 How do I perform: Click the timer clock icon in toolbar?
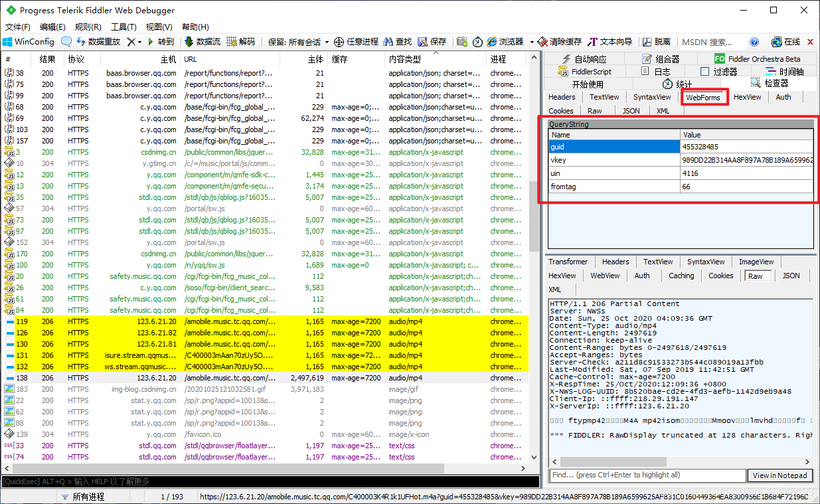pos(477,41)
